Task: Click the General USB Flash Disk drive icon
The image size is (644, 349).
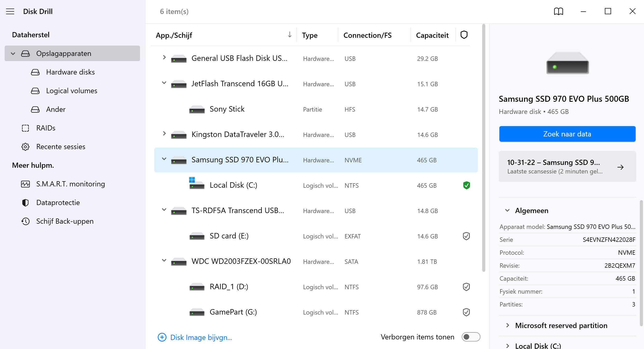Action: (179, 59)
